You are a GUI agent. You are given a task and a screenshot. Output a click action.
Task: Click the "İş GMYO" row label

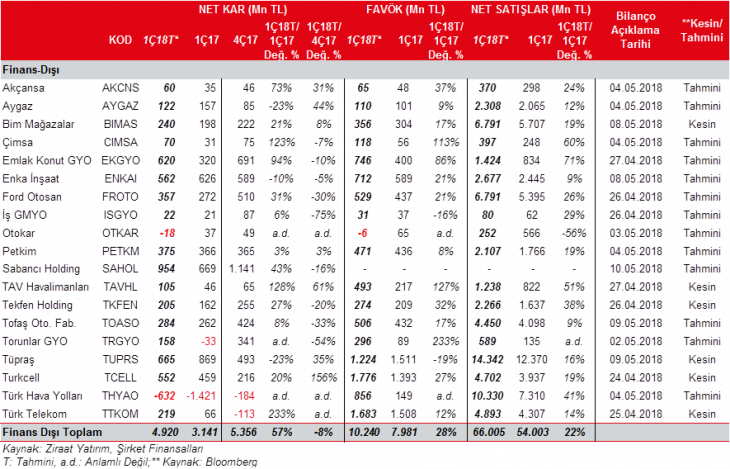click(x=24, y=215)
